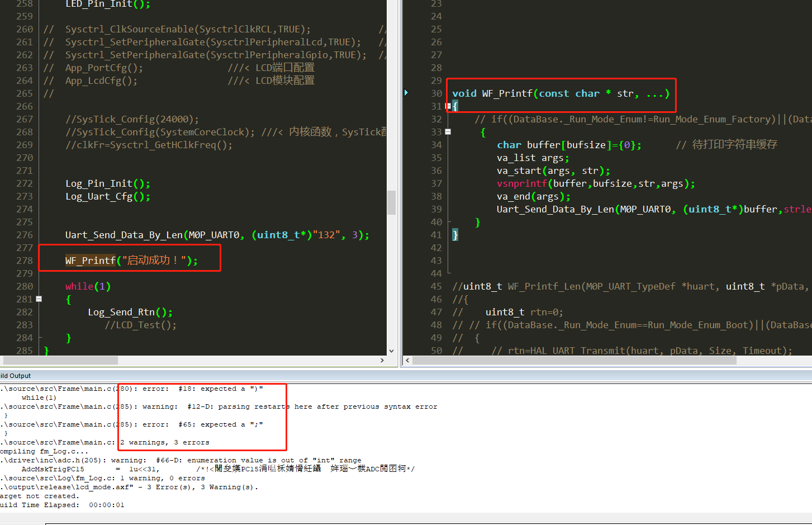Click line number 276 in the left gutter
The image size is (812, 525).
(25, 235)
